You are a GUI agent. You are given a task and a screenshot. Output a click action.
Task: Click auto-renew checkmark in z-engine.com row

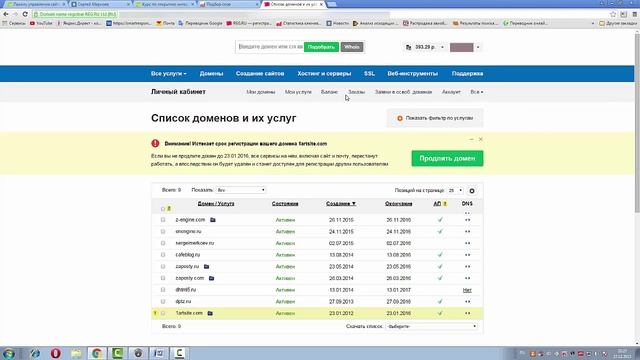440,220
